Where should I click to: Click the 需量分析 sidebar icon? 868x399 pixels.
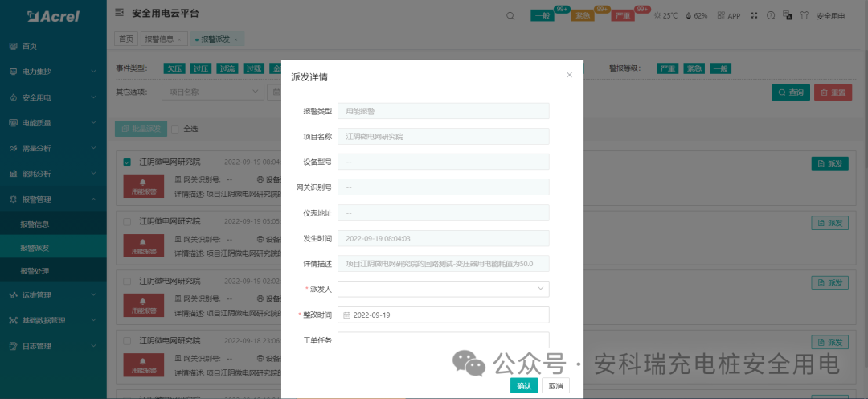click(14, 149)
